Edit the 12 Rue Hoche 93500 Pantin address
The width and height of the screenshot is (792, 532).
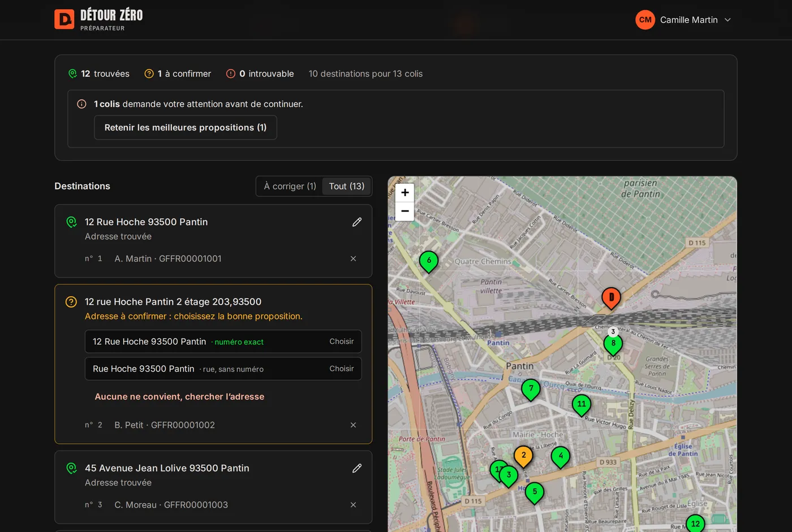[x=357, y=222]
